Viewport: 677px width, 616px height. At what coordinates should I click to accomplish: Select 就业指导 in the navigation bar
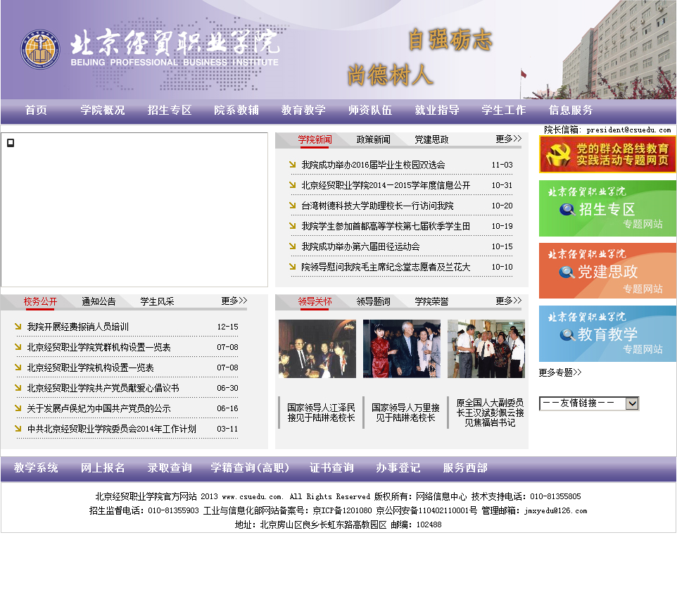[x=437, y=110]
